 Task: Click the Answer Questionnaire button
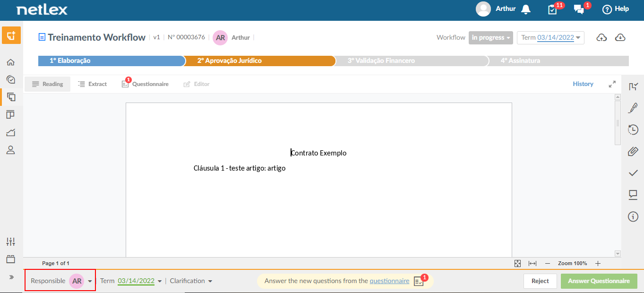click(599, 281)
